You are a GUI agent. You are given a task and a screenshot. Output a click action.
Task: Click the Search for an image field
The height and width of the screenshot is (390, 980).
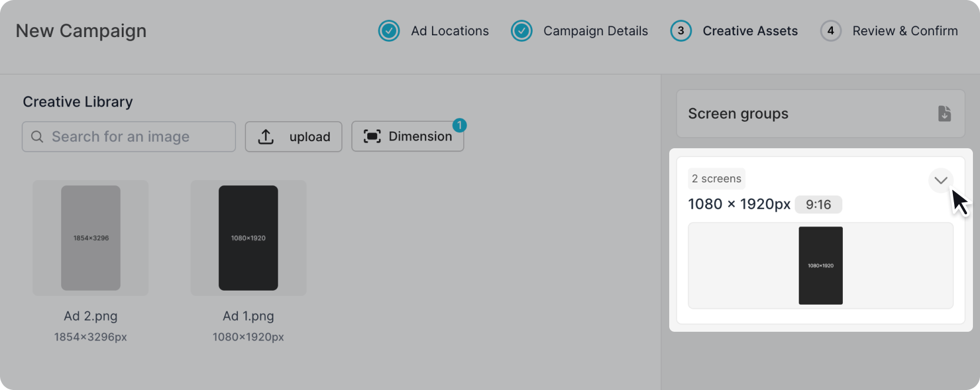(135, 136)
